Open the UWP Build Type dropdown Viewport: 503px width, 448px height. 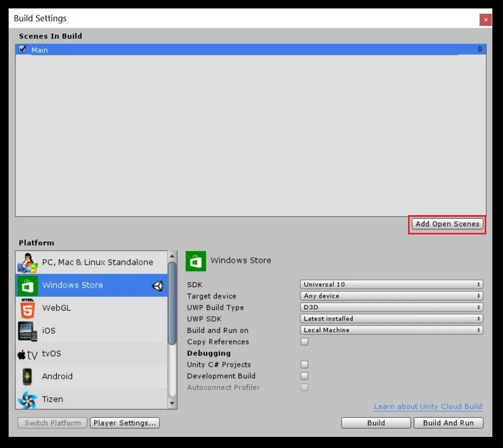point(391,307)
